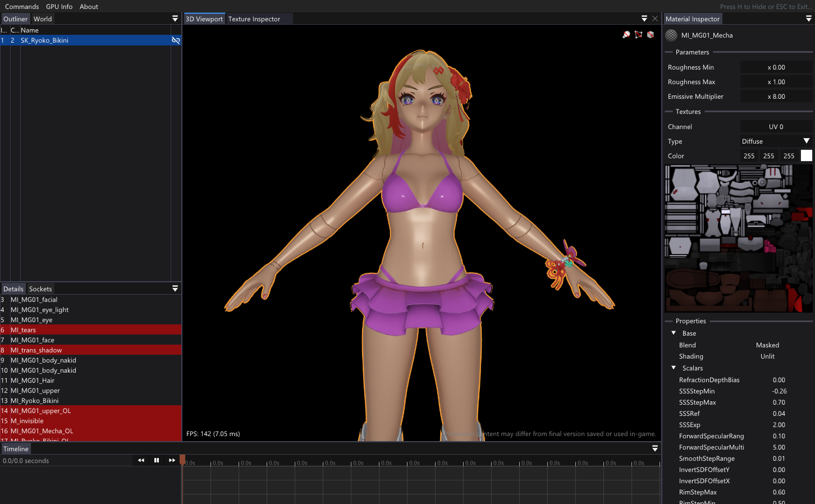This screenshot has height=504, width=815.
Task: Switch to the Sockets tab
Action: pos(40,289)
